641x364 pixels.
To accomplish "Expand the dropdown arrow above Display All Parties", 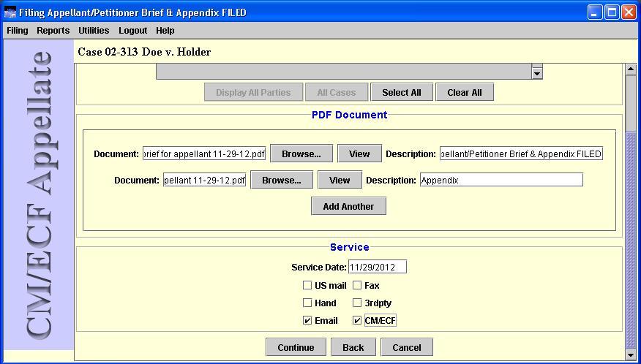I will 537,73.
